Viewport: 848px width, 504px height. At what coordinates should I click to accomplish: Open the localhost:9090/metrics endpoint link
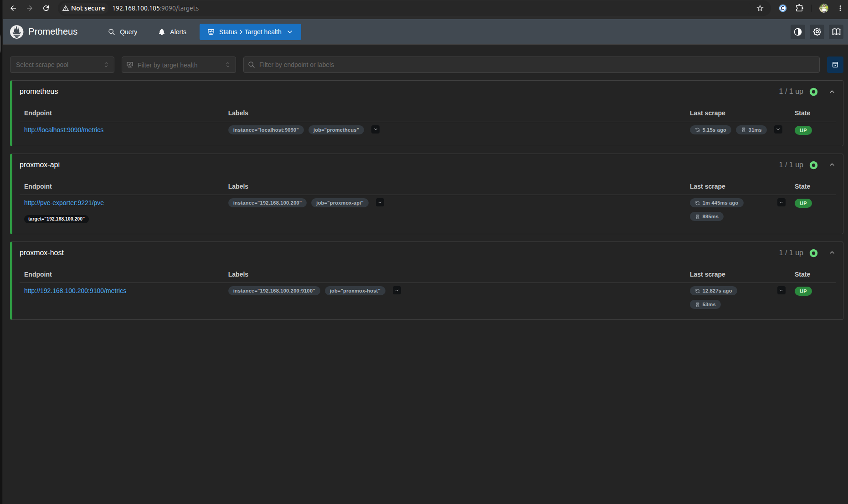pos(64,130)
